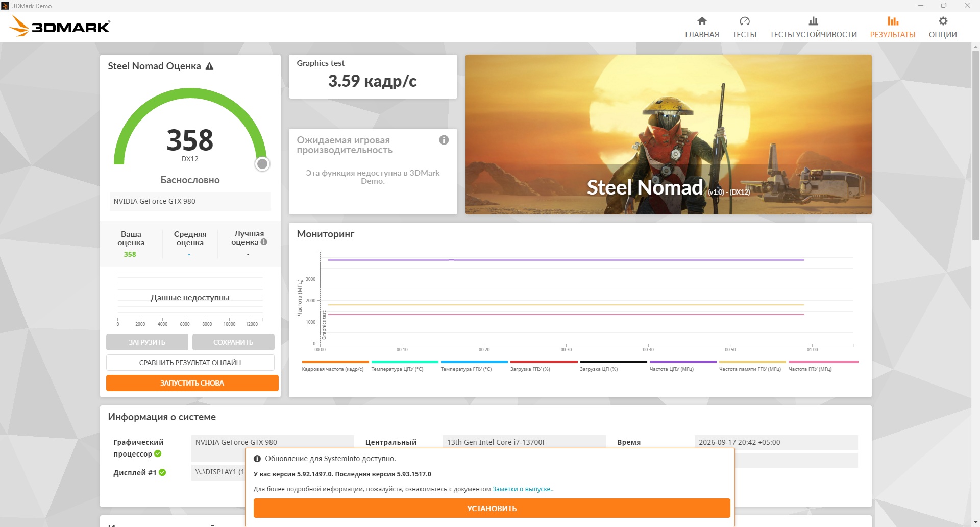Switch to the ТЕСТЫ УСТОЙЧИВОСТИ tab label
Viewport: 980px width, 527px height.
click(813, 35)
